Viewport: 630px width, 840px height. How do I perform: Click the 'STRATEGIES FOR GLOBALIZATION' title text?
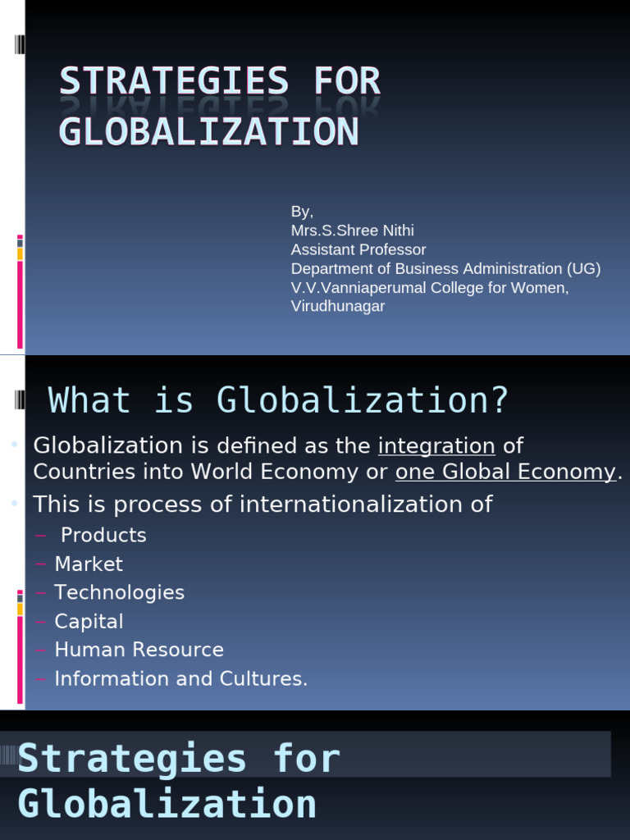click(x=220, y=106)
